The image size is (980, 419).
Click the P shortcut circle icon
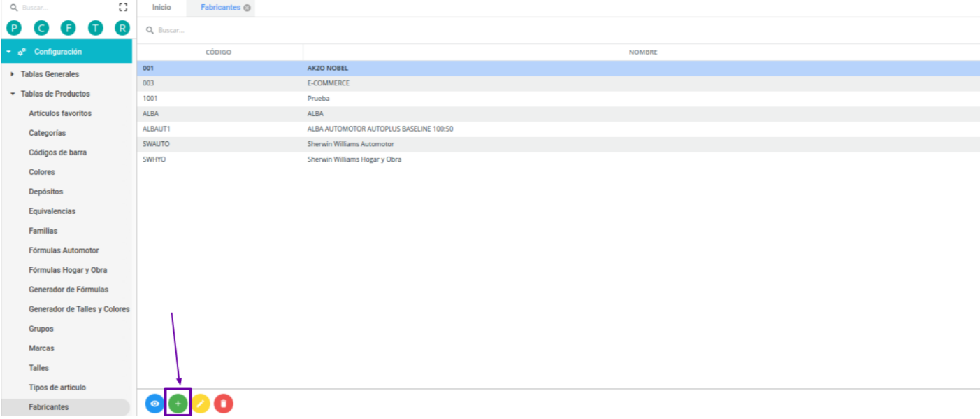pos(14,28)
